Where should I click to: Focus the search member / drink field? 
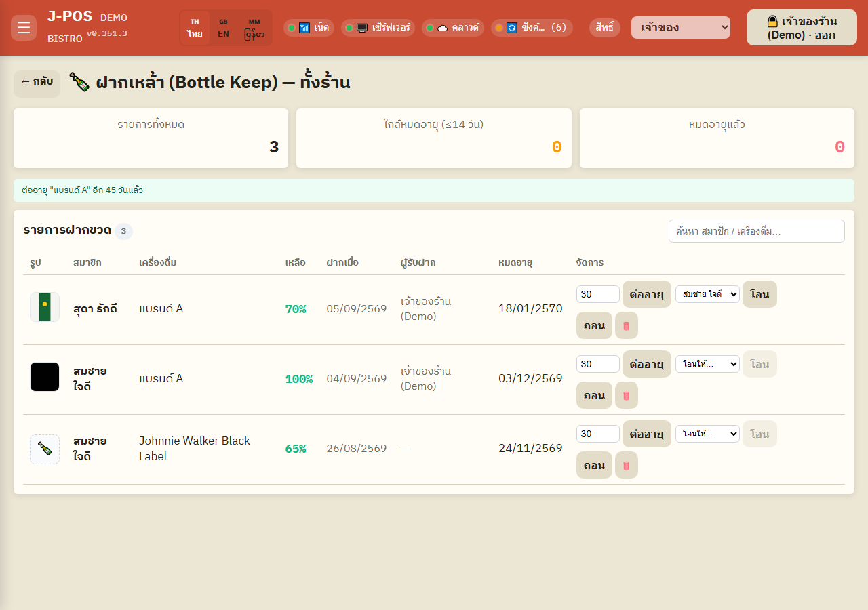click(x=757, y=231)
